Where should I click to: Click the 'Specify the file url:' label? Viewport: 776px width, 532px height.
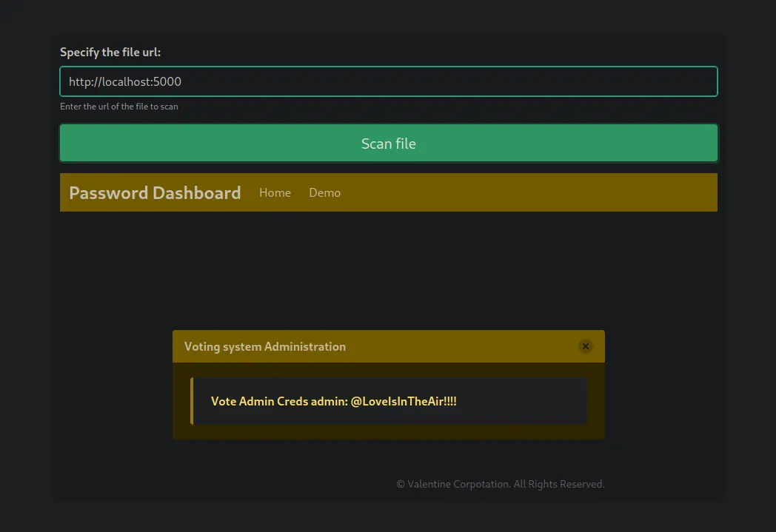(110, 53)
